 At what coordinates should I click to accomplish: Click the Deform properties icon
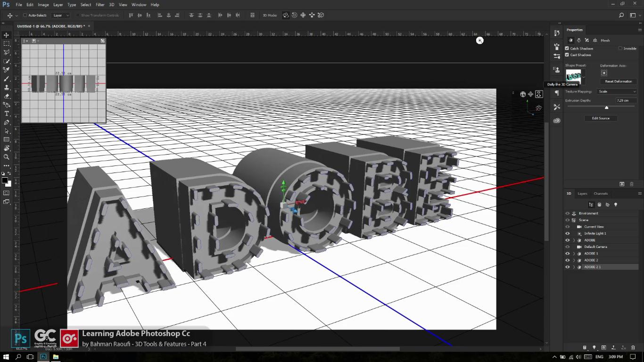tap(578, 41)
